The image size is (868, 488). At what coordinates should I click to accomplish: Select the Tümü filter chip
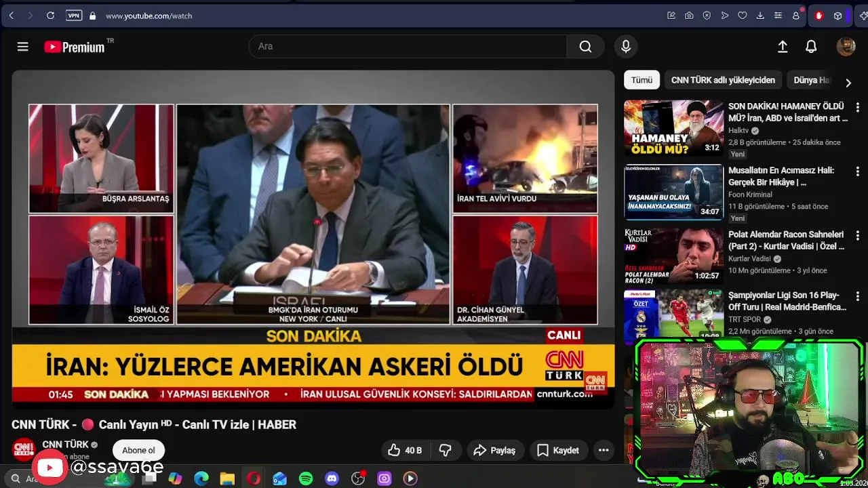tap(642, 80)
